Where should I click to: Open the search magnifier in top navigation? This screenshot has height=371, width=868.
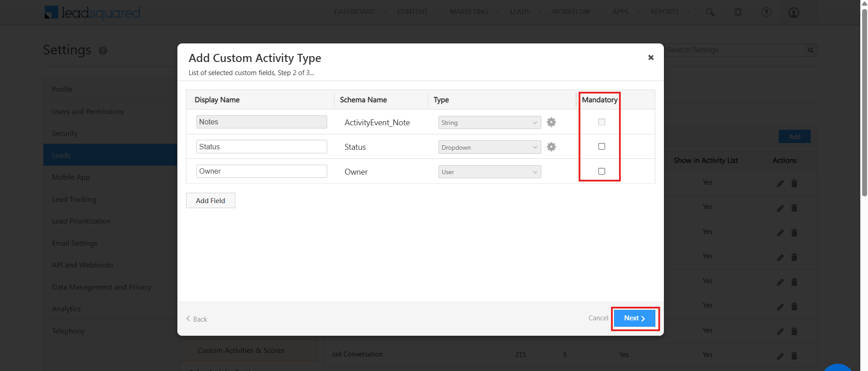click(x=710, y=12)
